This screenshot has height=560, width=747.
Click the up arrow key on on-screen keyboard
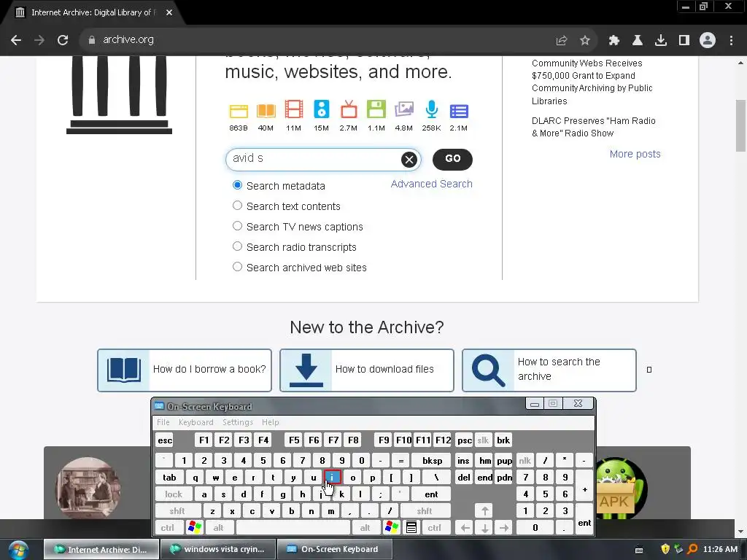[484, 510]
